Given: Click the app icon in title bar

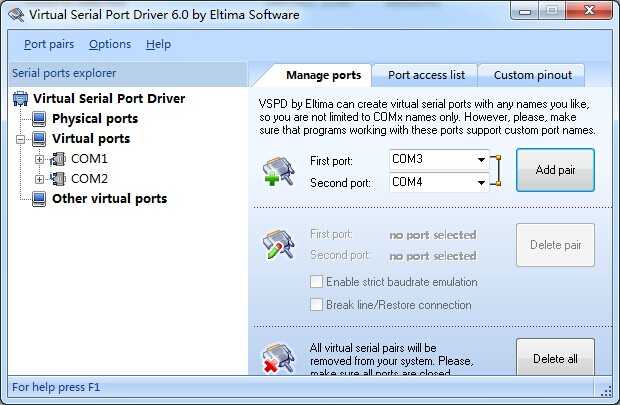Looking at the screenshot, I should [x=16, y=15].
